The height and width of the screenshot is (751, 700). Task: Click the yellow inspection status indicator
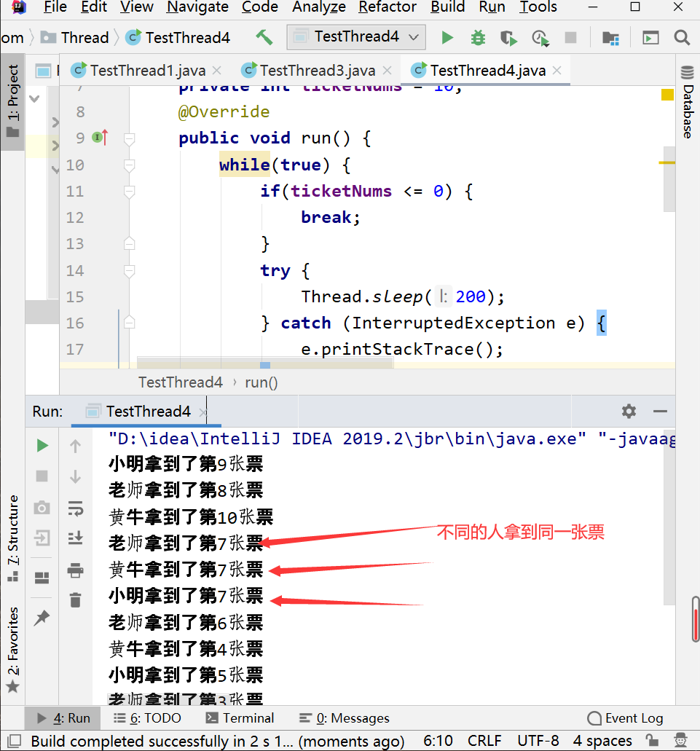[x=667, y=95]
